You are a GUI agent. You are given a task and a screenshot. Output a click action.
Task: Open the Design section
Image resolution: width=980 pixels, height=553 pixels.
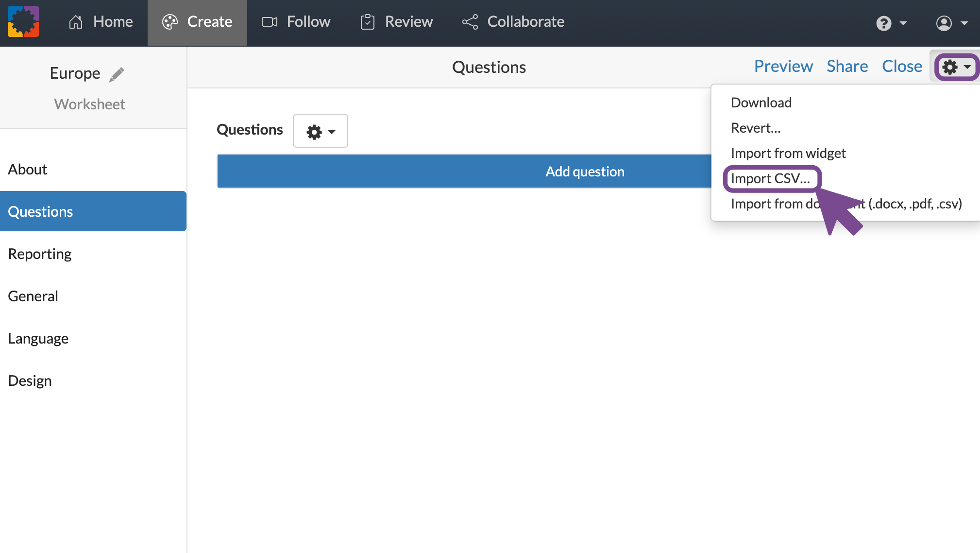coord(30,380)
